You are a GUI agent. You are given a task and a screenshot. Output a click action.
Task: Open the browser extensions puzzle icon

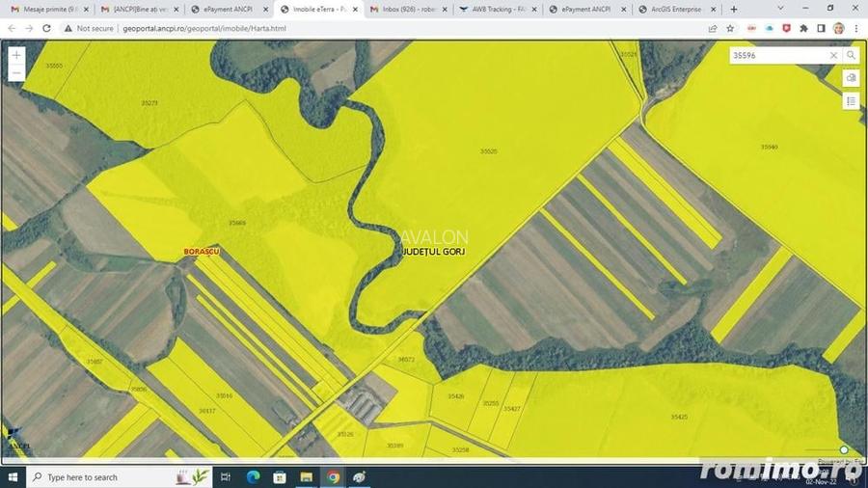(x=803, y=28)
